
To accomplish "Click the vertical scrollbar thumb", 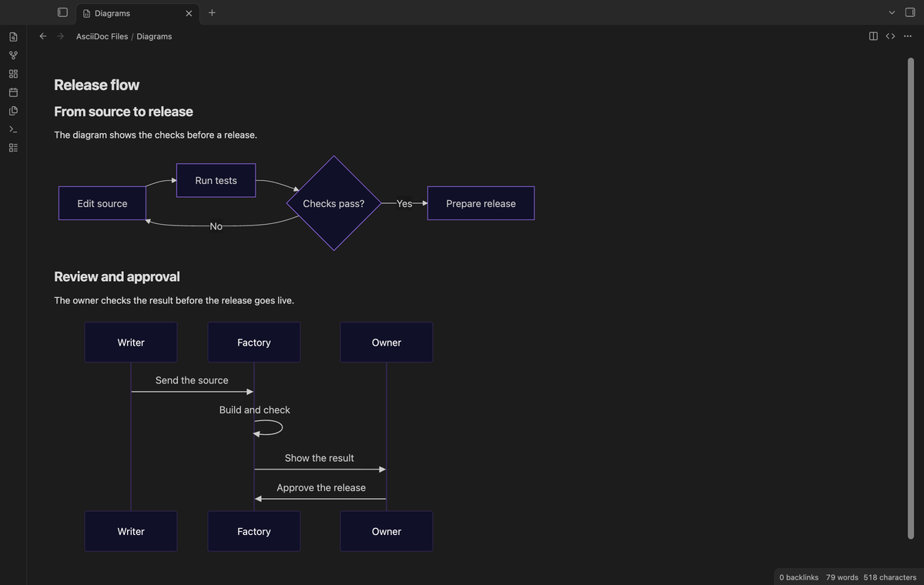I will pyautogui.click(x=910, y=299).
